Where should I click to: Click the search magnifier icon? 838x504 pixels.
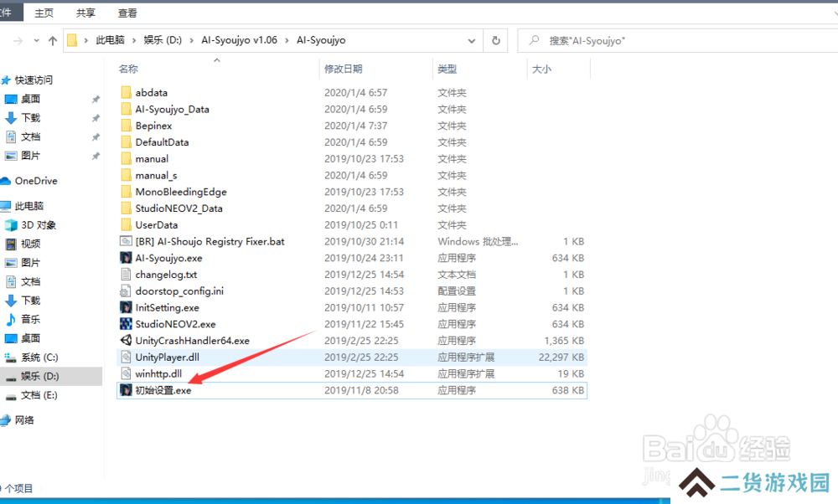534,40
